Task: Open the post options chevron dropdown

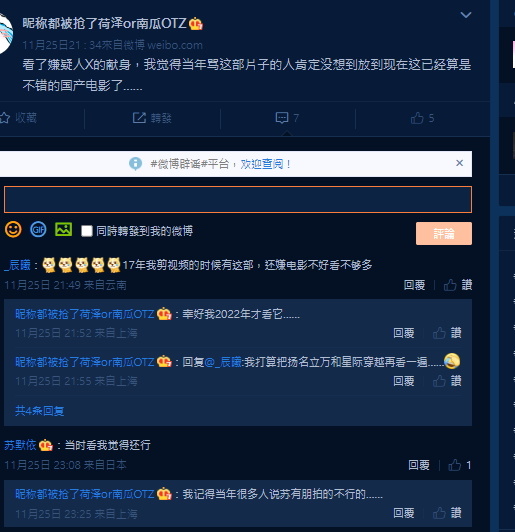Action: click(x=466, y=15)
